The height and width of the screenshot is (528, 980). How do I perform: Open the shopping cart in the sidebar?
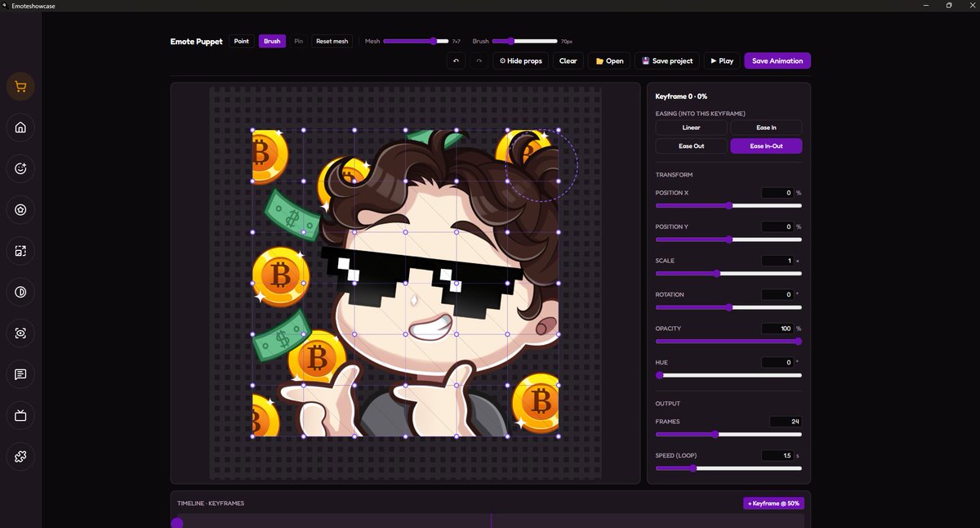20,87
